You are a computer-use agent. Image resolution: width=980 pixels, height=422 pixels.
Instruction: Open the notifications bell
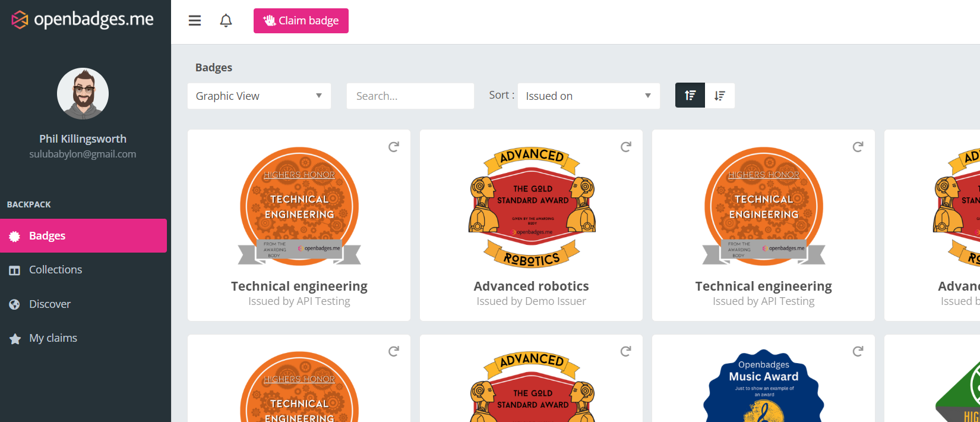pyautogui.click(x=226, y=21)
